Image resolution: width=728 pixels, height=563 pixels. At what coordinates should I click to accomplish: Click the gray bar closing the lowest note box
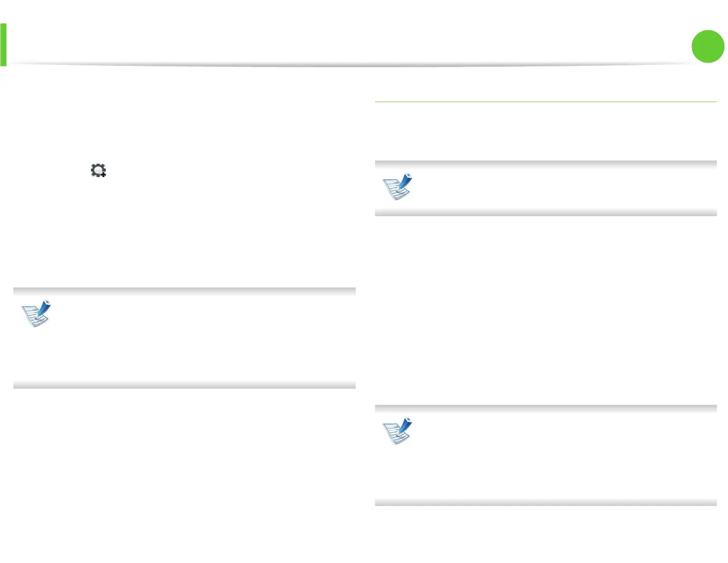click(x=546, y=502)
